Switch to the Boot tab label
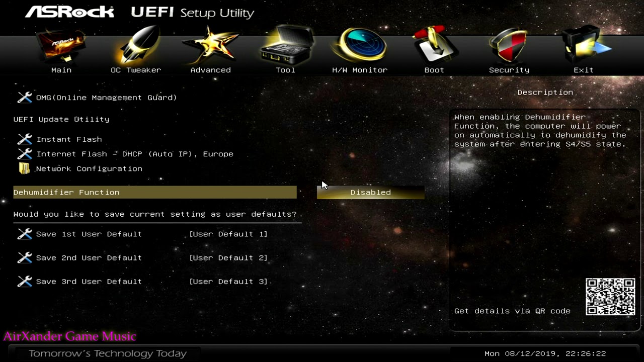 434,70
